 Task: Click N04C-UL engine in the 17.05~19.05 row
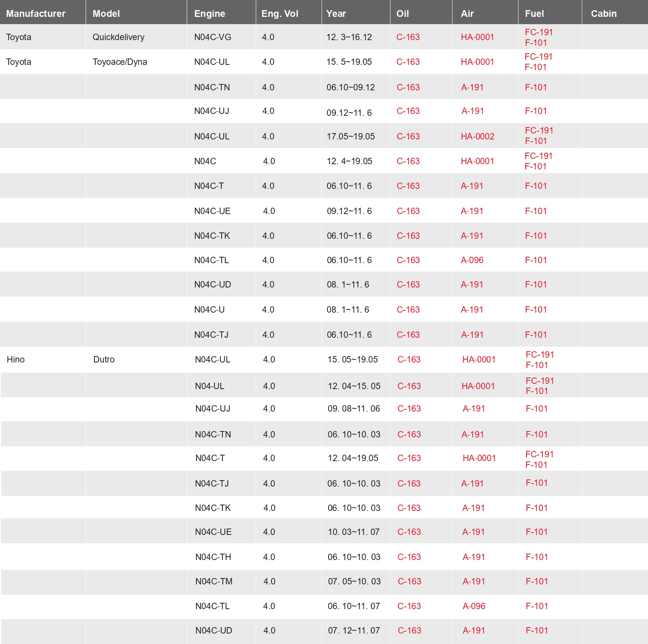coord(212,136)
